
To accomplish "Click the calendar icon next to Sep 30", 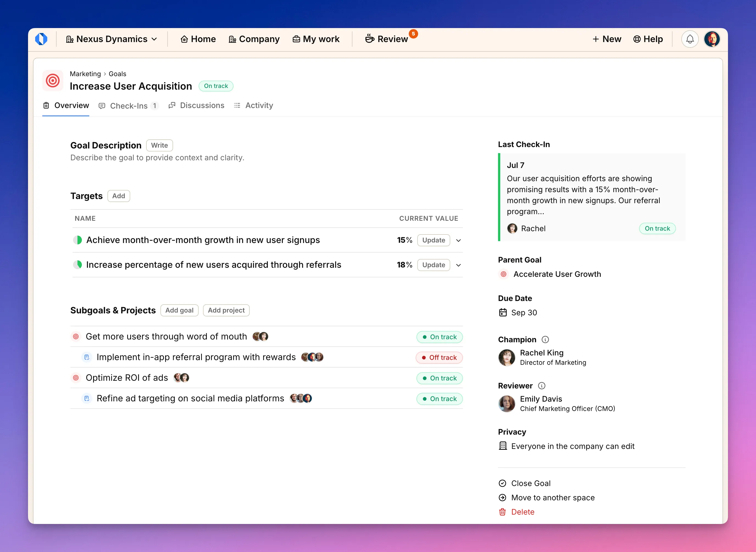I will (x=503, y=313).
